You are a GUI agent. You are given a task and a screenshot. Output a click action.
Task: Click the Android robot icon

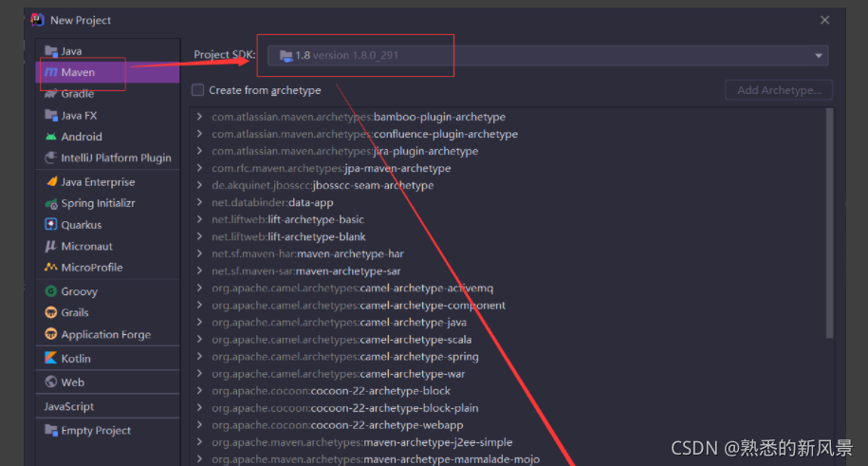pyautogui.click(x=51, y=137)
